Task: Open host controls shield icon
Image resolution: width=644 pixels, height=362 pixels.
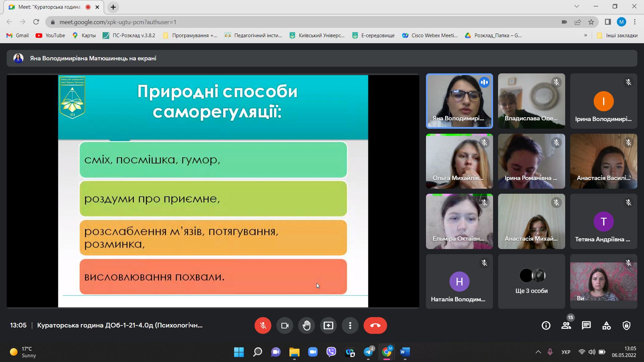Action: pos(626,325)
